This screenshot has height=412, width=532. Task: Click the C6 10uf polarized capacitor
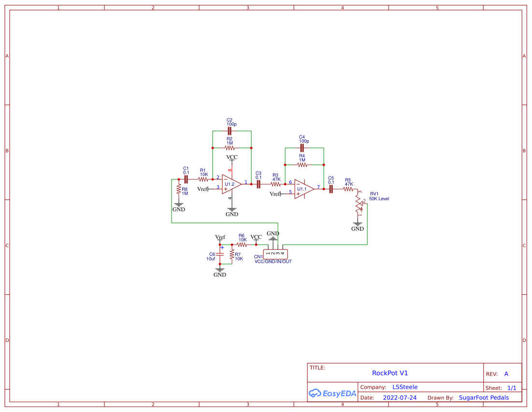click(220, 254)
